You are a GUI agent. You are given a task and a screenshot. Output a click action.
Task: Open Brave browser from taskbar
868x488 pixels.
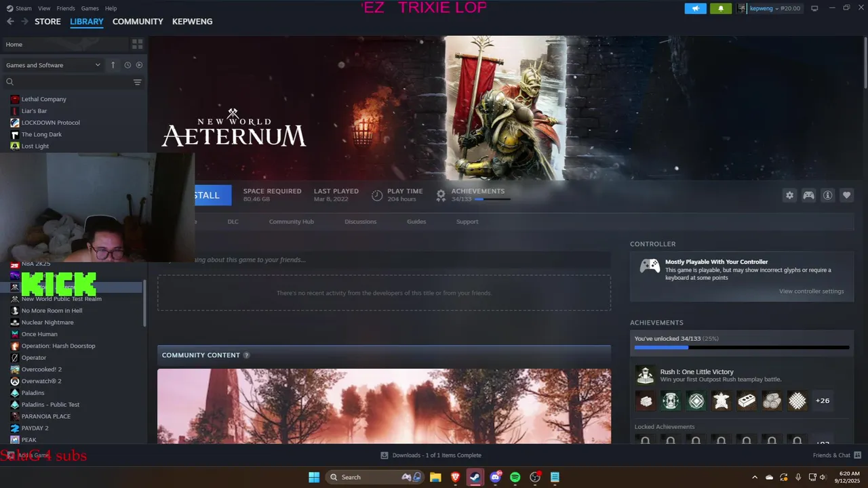pyautogui.click(x=455, y=477)
